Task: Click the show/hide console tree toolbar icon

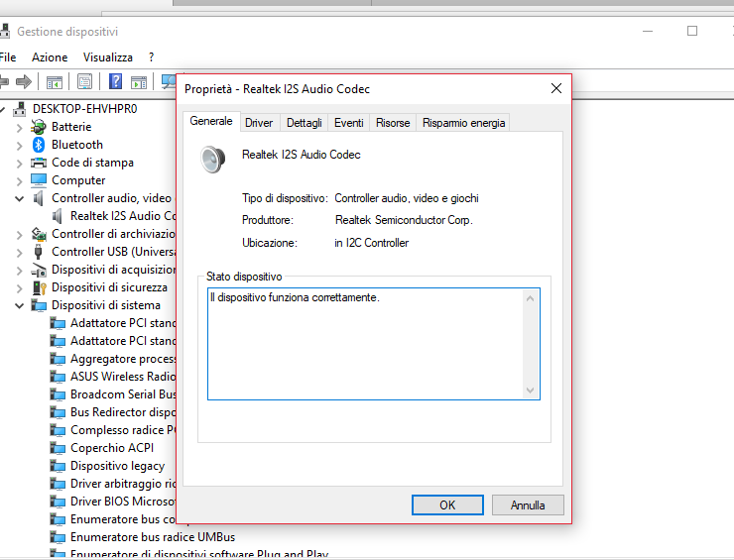Action: click(x=55, y=82)
